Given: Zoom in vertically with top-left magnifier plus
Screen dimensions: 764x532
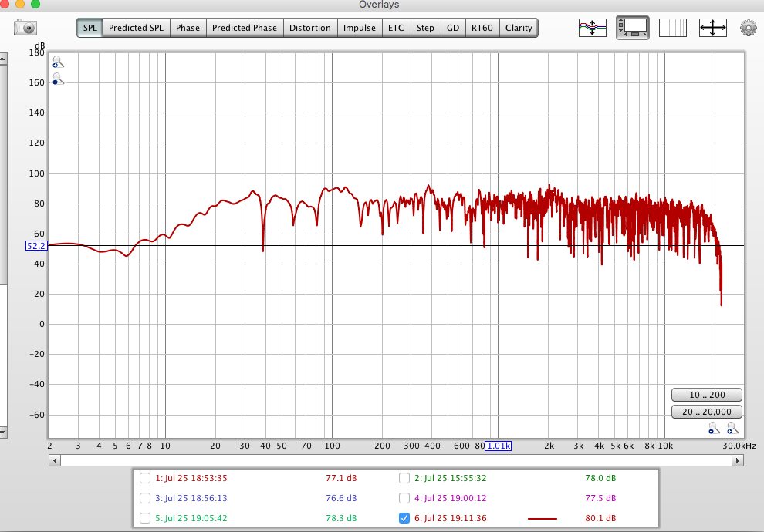Looking at the screenshot, I should pos(58,62).
